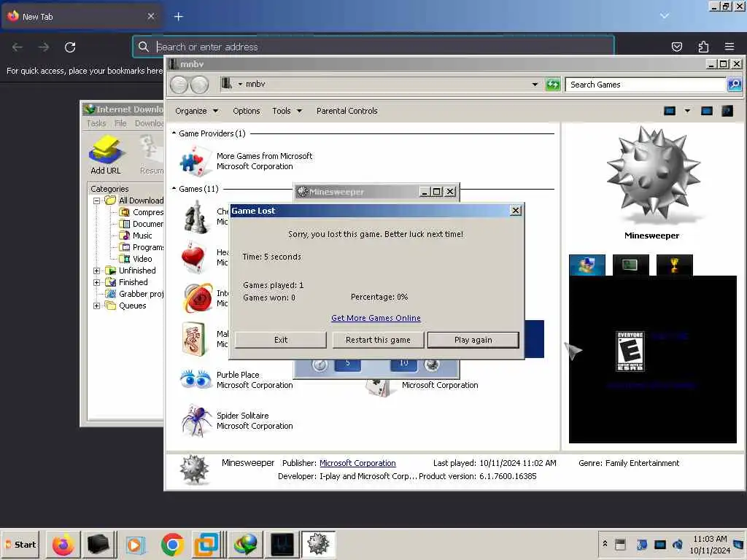Open the Start menu

(x=21, y=544)
